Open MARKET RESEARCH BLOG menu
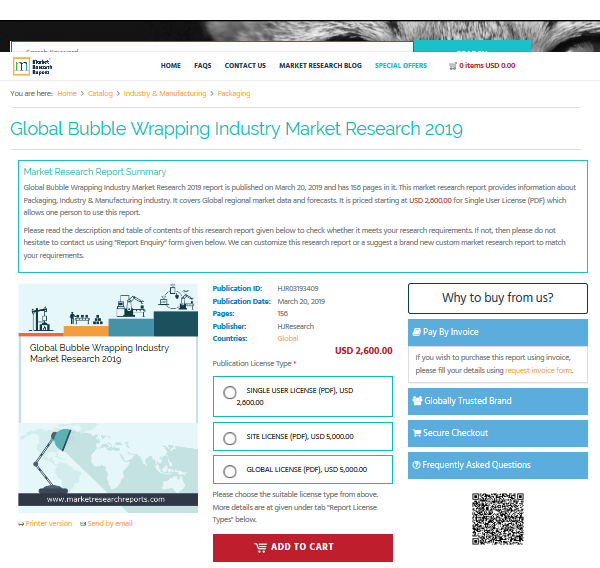This screenshot has height=568, width=600. pyautogui.click(x=320, y=66)
